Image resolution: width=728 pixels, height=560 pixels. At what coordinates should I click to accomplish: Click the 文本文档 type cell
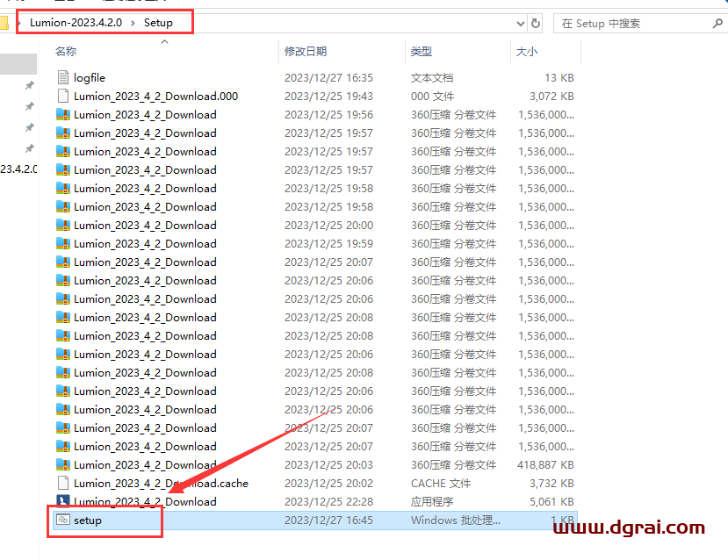click(432, 77)
